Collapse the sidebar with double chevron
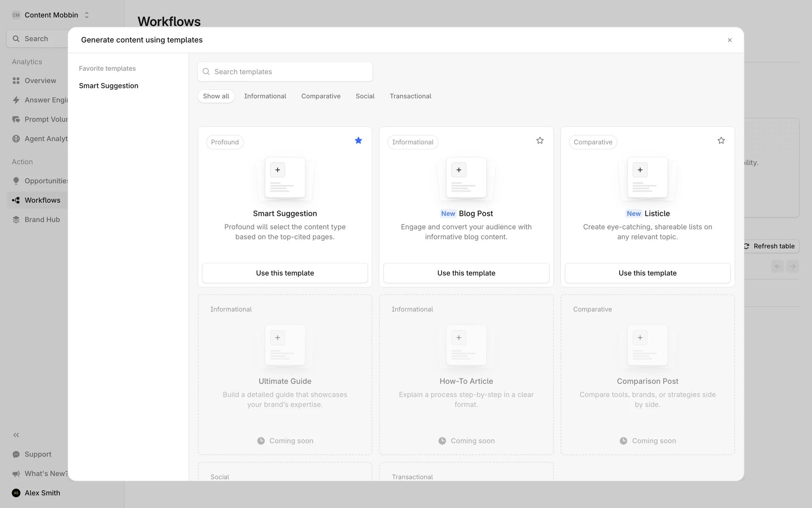This screenshot has height=508, width=812. pos(16,435)
